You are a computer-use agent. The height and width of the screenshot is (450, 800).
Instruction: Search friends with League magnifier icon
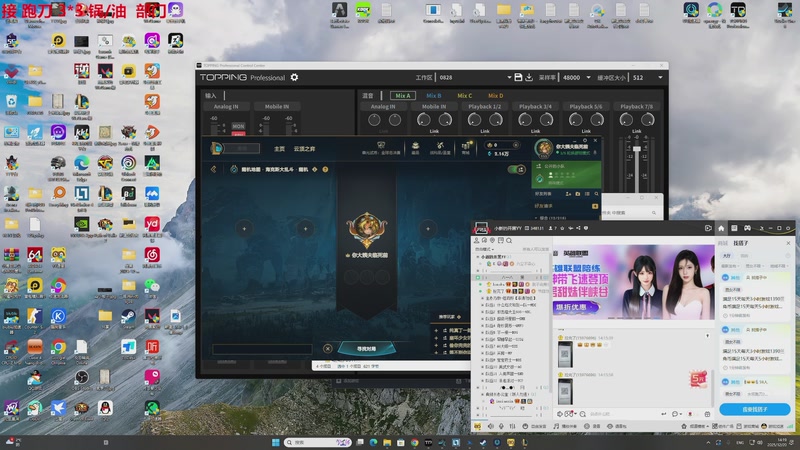(596, 194)
